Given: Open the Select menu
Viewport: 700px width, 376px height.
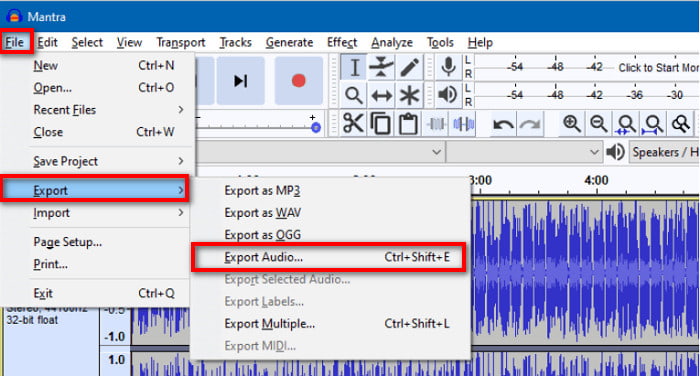Looking at the screenshot, I should pyautogui.click(x=87, y=42).
